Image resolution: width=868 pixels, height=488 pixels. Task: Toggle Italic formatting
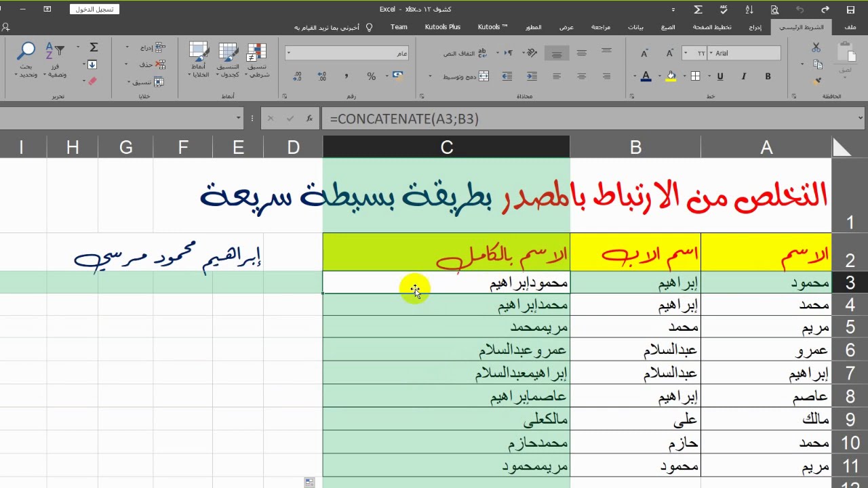pos(744,77)
